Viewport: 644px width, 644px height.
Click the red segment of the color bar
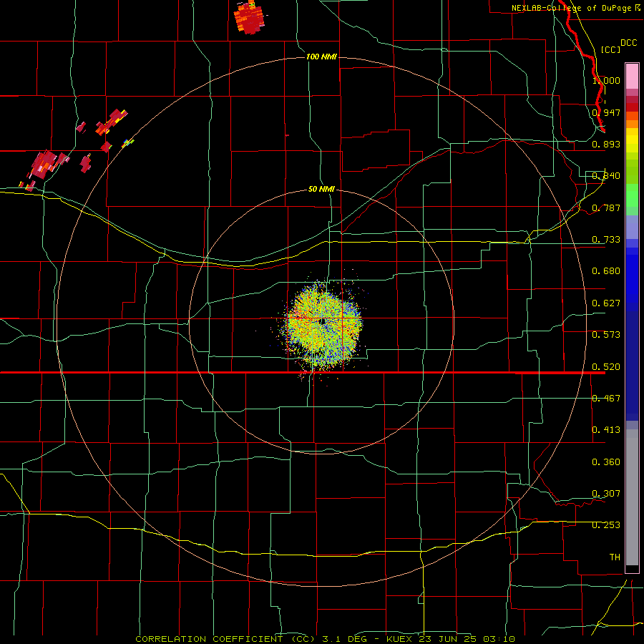click(632, 107)
